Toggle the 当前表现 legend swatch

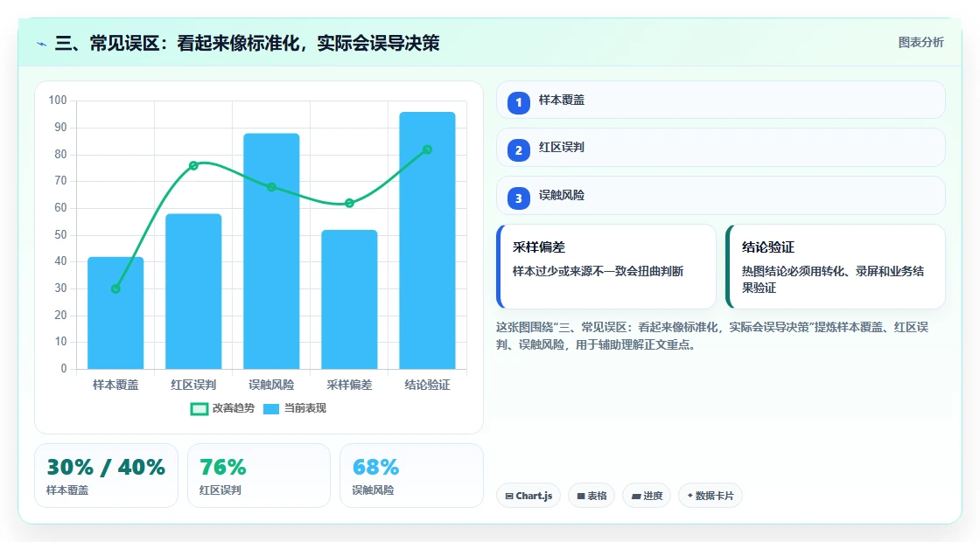coord(270,409)
